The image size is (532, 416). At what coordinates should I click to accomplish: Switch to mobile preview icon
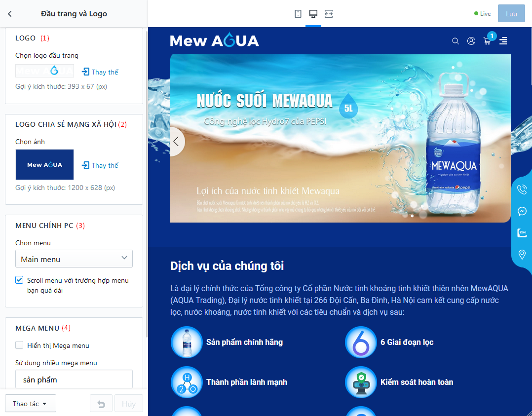298,14
